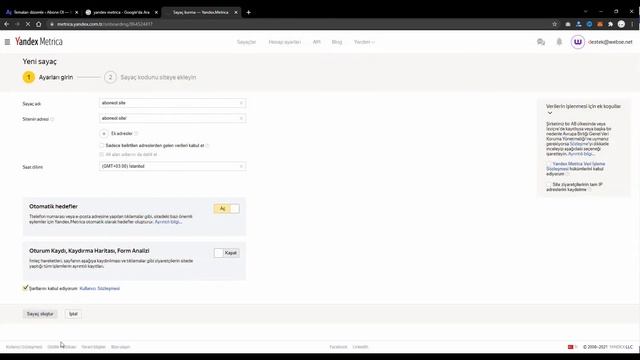The width and height of the screenshot is (640, 360).
Task: Click the Chrome profile avatar icon
Action: (x=621, y=24)
